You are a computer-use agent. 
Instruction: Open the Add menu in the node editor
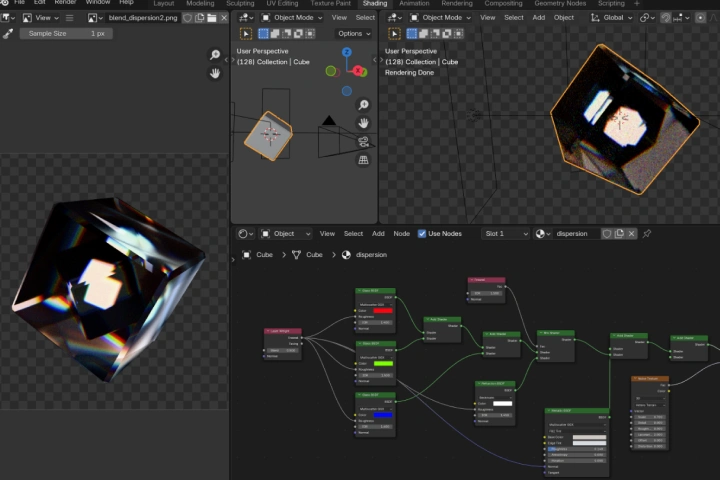click(x=378, y=234)
